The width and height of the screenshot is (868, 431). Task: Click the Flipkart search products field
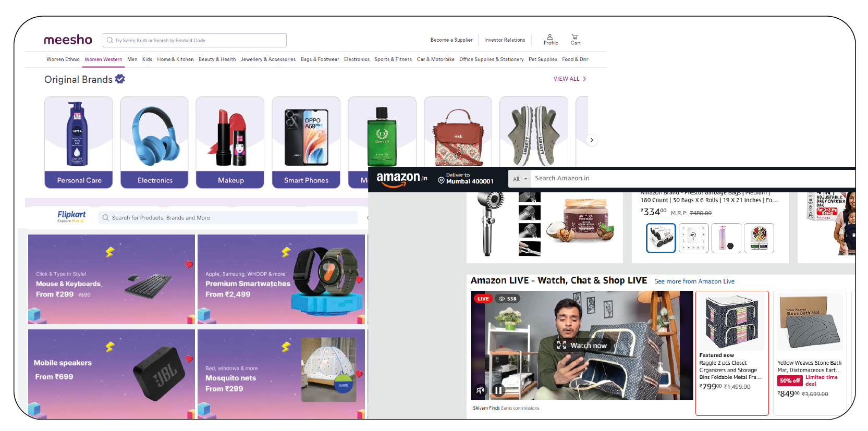(x=228, y=218)
